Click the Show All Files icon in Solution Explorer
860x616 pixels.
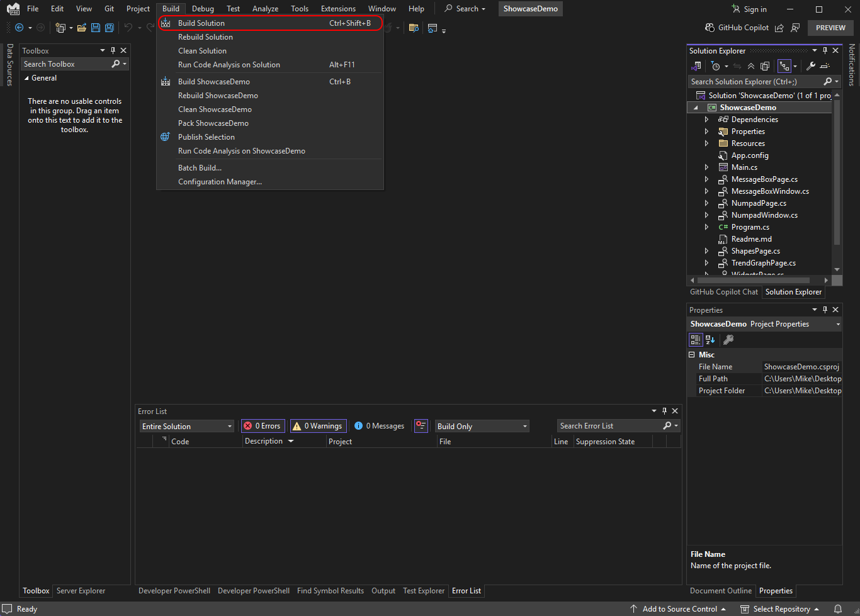tap(765, 66)
